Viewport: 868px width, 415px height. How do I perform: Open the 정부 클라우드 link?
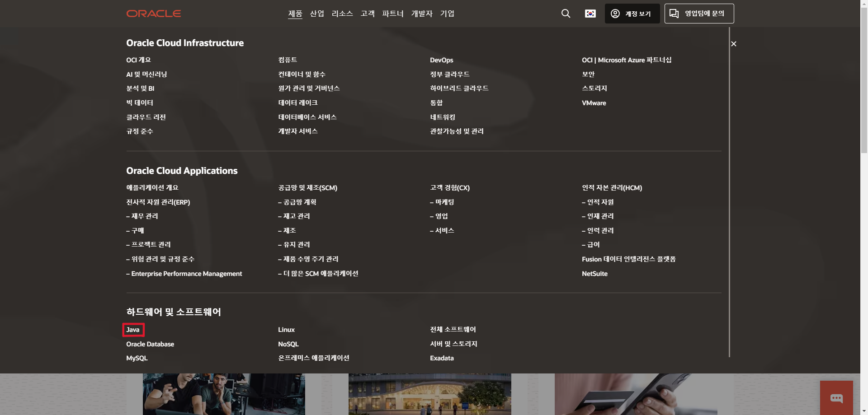click(450, 74)
